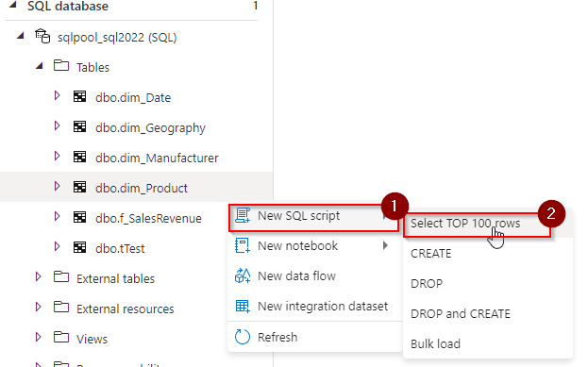
Task: Select the Views folder label
Action: [x=92, y=339]
